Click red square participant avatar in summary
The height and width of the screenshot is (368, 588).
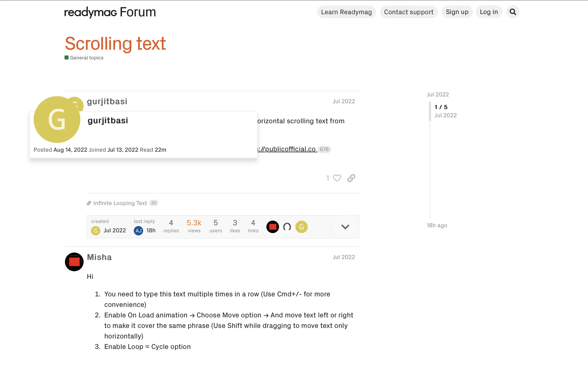[273, 227]
